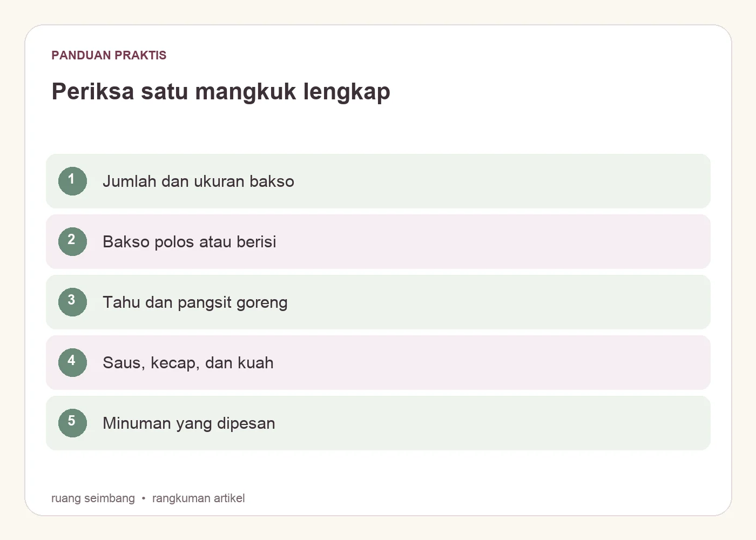
Task: Select 'Bakso polos atau berisi' text
Action: tap(189, 242)
